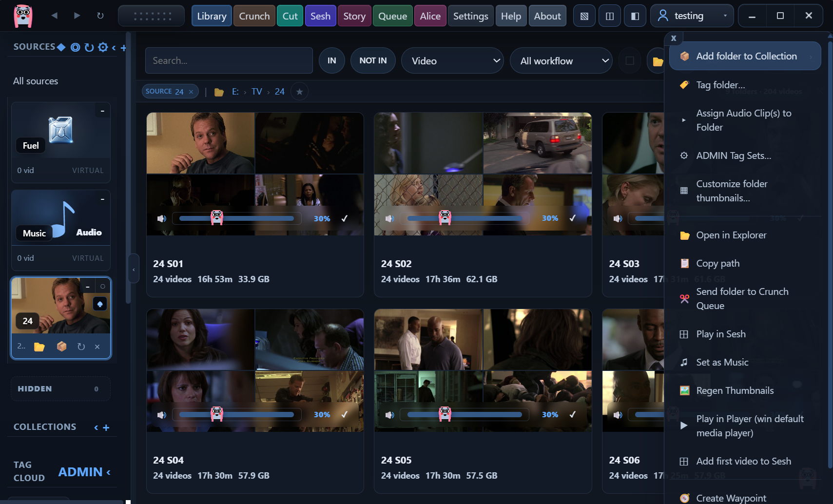Go forward with the right arrow
Screen dimensions: 833x504
tap(77, 16)
